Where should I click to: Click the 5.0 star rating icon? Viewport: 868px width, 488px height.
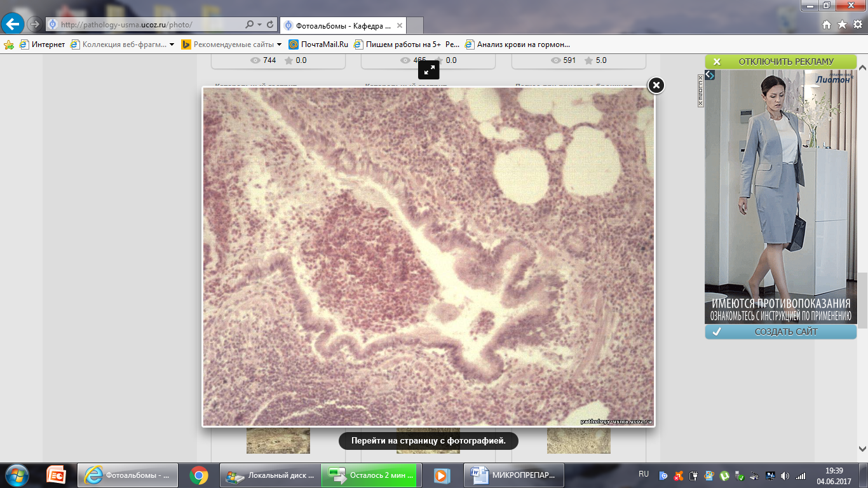pos(588,60)
